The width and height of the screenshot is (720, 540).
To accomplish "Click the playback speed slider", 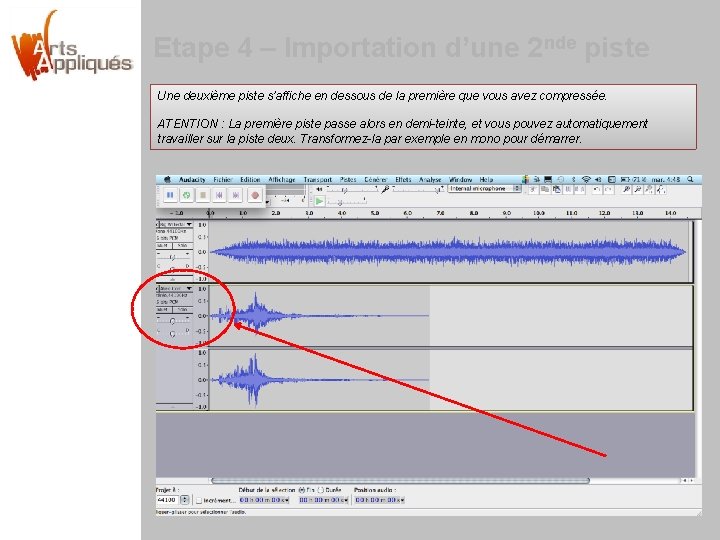I will [x=347, y=201].
